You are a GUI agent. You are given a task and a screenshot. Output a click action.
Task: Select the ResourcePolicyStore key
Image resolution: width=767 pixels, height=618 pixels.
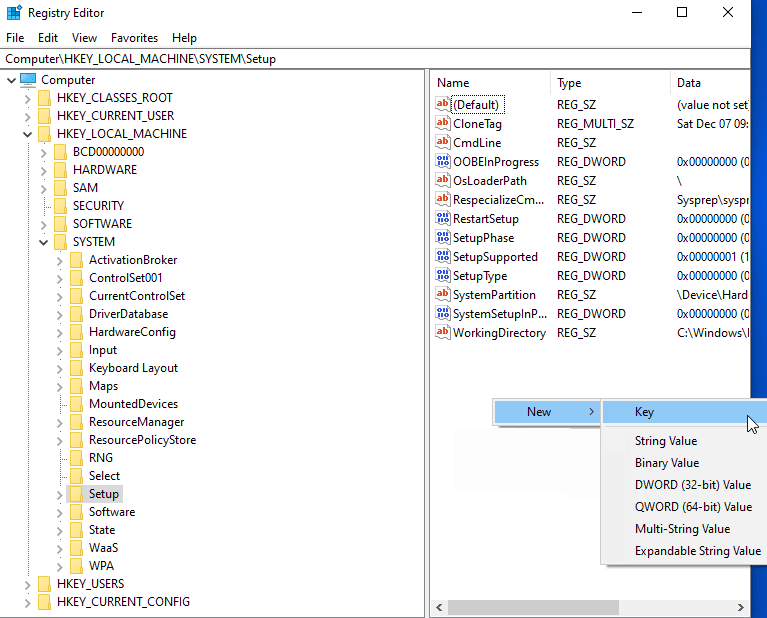point(142,440)
